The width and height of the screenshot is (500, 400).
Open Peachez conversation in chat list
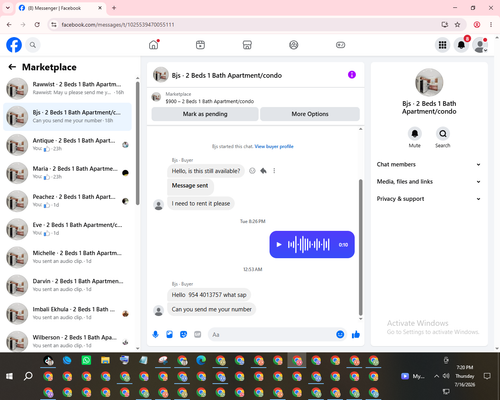click(68, 201)
